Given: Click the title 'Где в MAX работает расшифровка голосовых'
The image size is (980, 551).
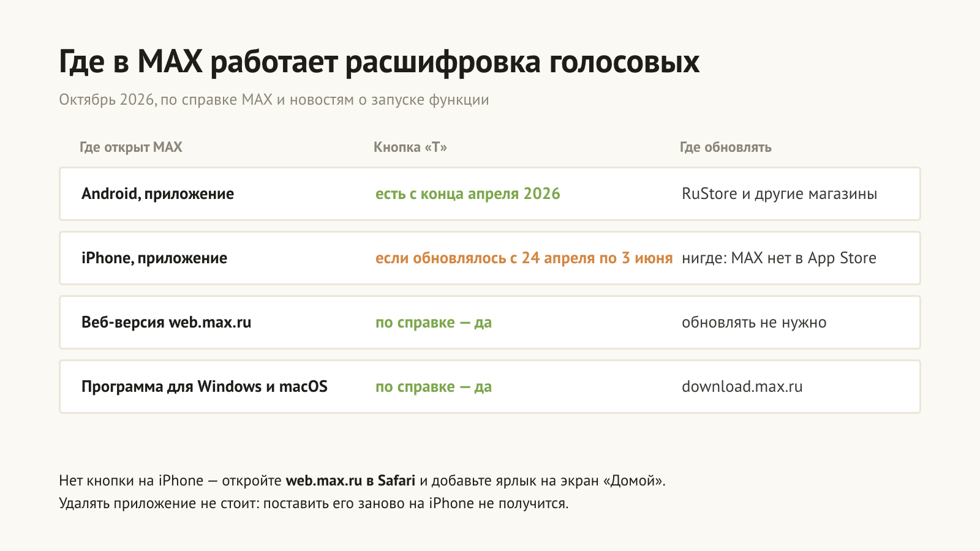Looking at the screenshot, I should point(379,62).
